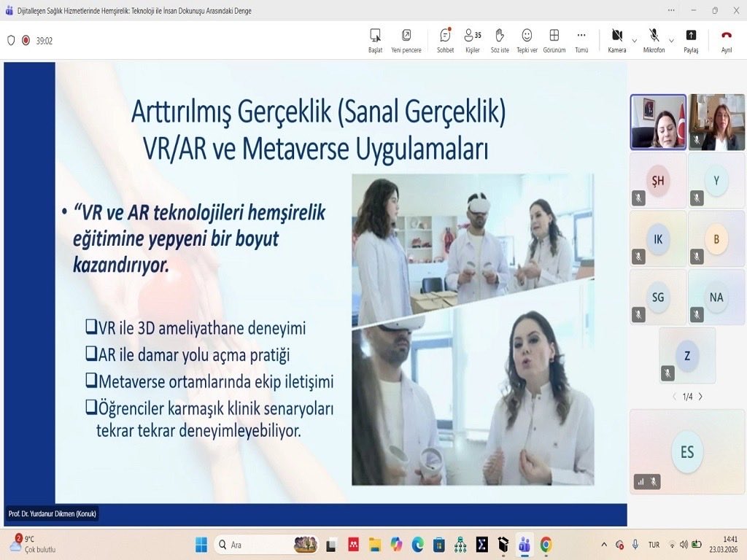Raise hand using Söz iste

click(499, 40)
